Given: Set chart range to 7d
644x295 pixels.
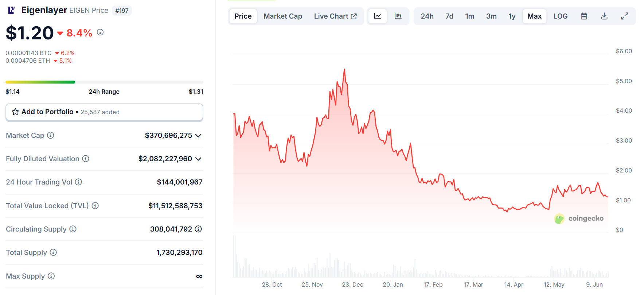Looking at the screenshot, I should [x=449, y=16].
